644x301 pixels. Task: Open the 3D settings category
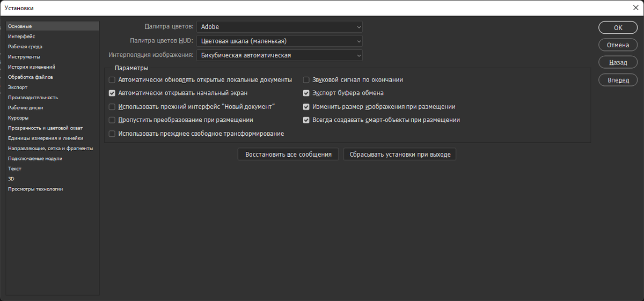tap(53, 179)
